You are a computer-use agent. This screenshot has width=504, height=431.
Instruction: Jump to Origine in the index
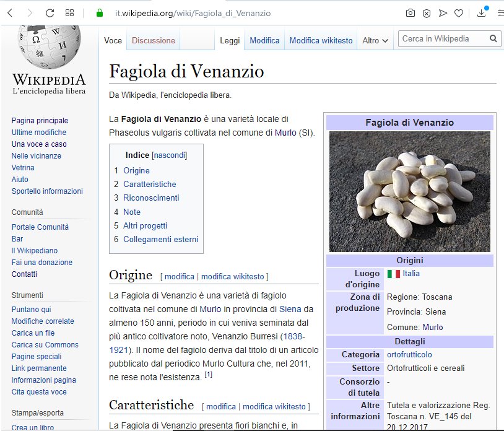coord(136,171)
